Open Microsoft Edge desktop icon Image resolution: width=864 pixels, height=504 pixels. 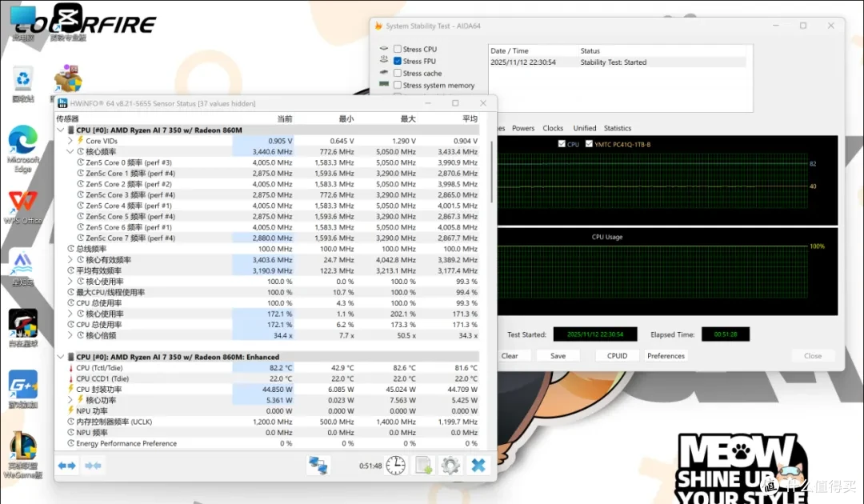point(22,140)
